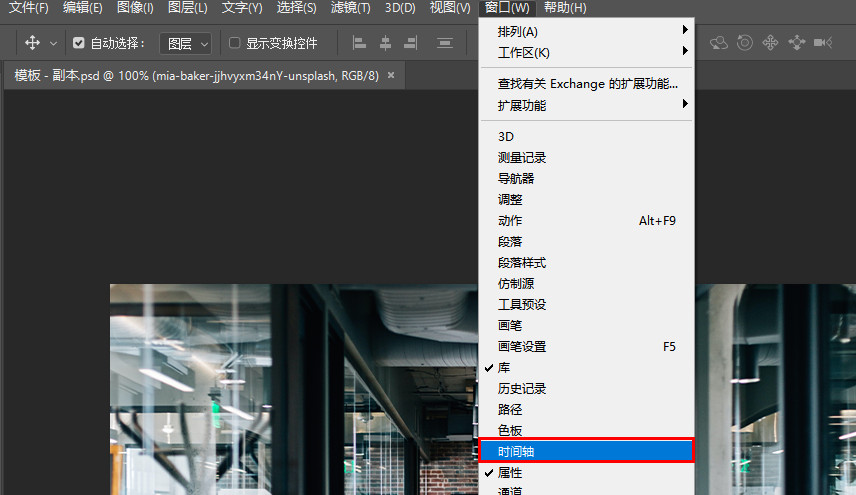Choose 段落样式 in the window menu
This screenshot has width=856, height=495.
(586, 263)
